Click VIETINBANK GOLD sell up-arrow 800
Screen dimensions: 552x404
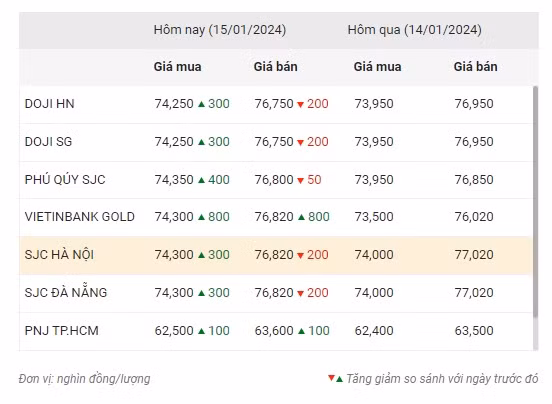[x=314, y=217]
